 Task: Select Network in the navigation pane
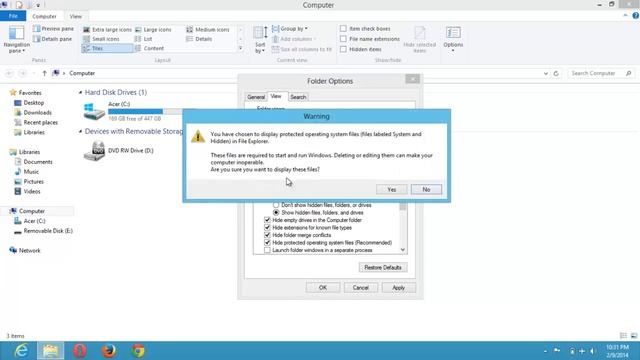[x=25, y=250]
